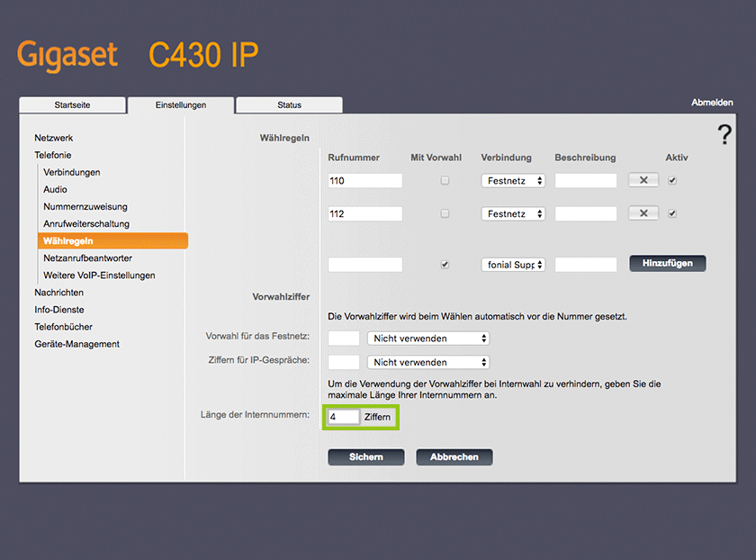
Task: Select Anrufweiterschaltung in the sidebar
Action: (86, 224)
